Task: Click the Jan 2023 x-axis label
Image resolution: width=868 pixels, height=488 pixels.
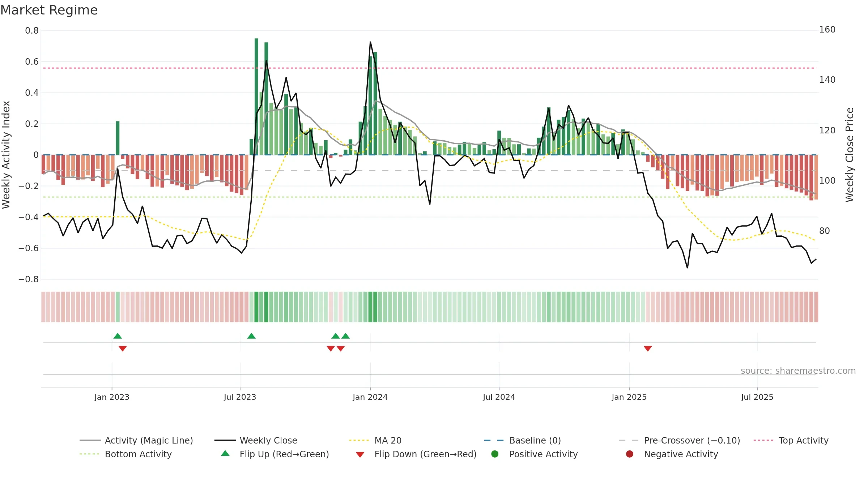Action: pos(112,397)
